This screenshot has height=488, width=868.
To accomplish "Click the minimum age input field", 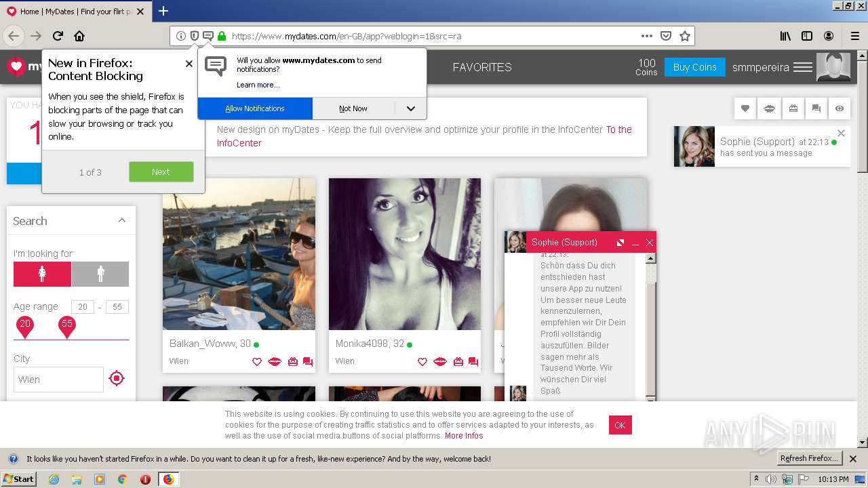I will click(83, 307).
